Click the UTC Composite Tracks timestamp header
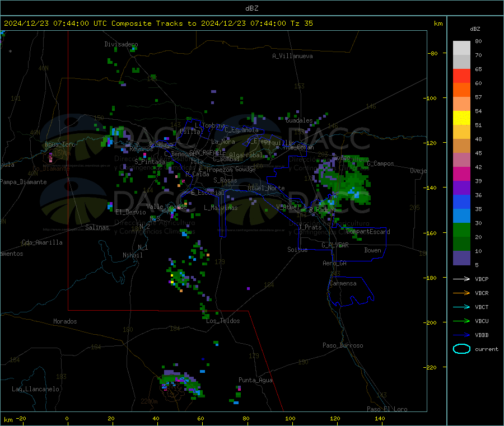Screen dimensions: 504x426 (x=158, y=24)
